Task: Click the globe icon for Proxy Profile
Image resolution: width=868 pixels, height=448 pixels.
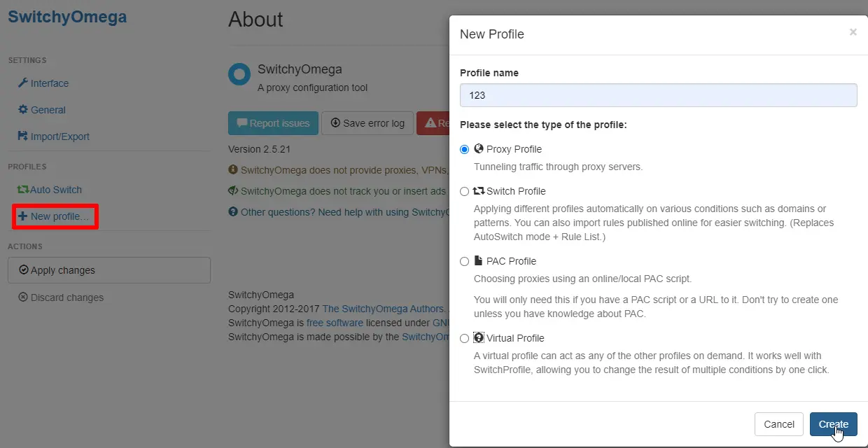Action: click(x=479, y=148)
